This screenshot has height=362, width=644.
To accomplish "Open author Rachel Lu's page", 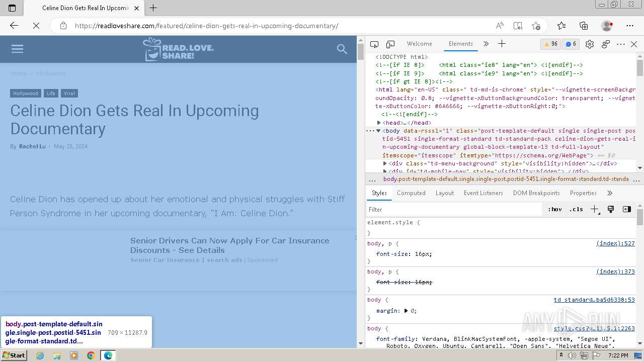I will [32, 146].
